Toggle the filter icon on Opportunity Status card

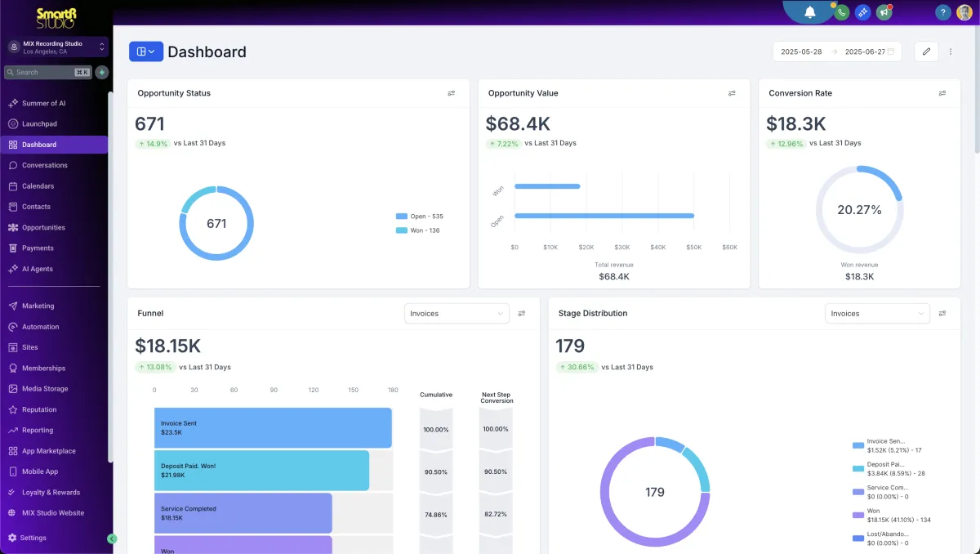[x=452, y=93]
